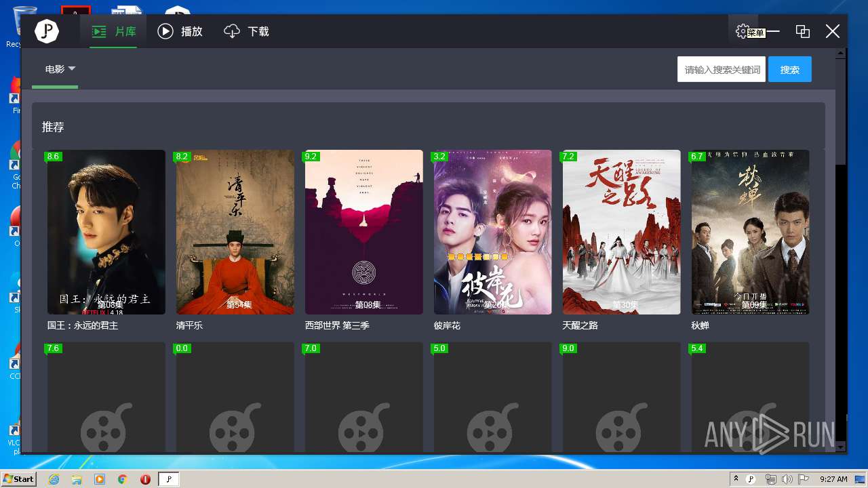
Task: Click the 国王：永远的君主 title text
Action: [82, 325]
